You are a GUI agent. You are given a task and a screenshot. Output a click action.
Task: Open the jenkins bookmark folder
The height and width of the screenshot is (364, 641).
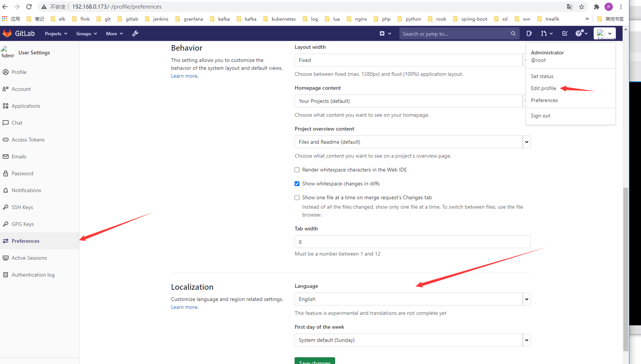pyautogui.click(x=157, y=19)
